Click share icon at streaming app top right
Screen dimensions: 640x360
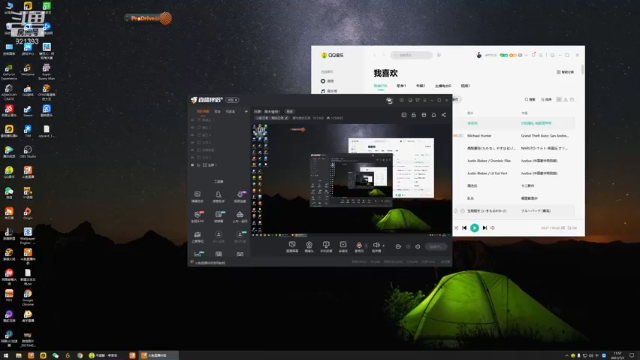coord(444,115)
